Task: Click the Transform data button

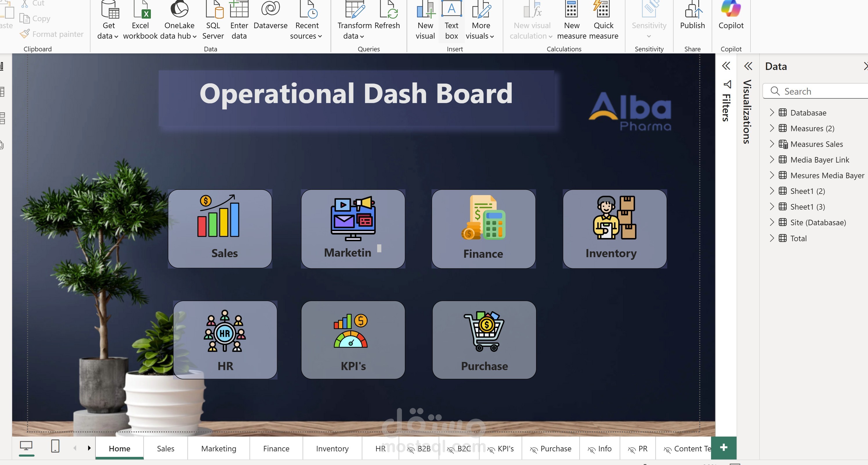Action: click(x=354, y=21)
